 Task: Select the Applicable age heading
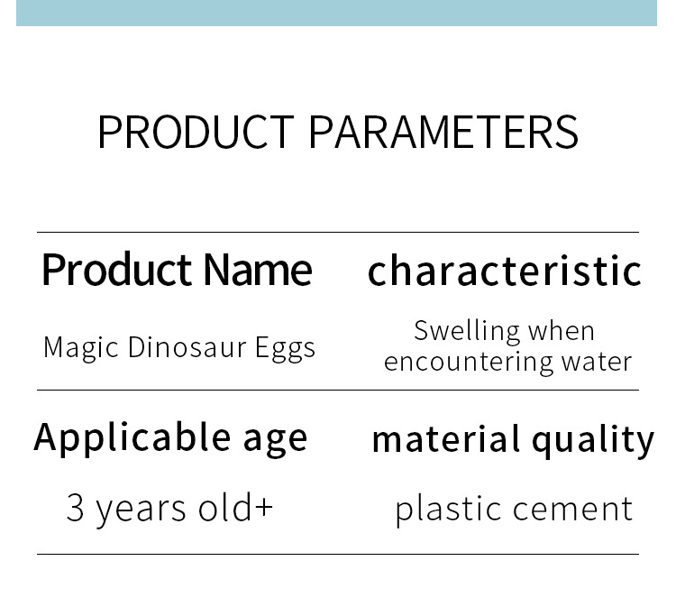tap(170, 437)
